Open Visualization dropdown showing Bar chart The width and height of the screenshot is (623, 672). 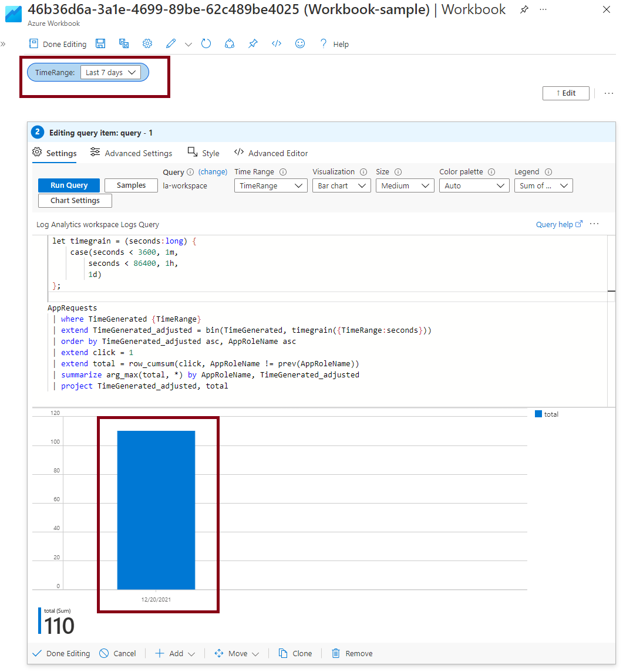coord(342,185)
